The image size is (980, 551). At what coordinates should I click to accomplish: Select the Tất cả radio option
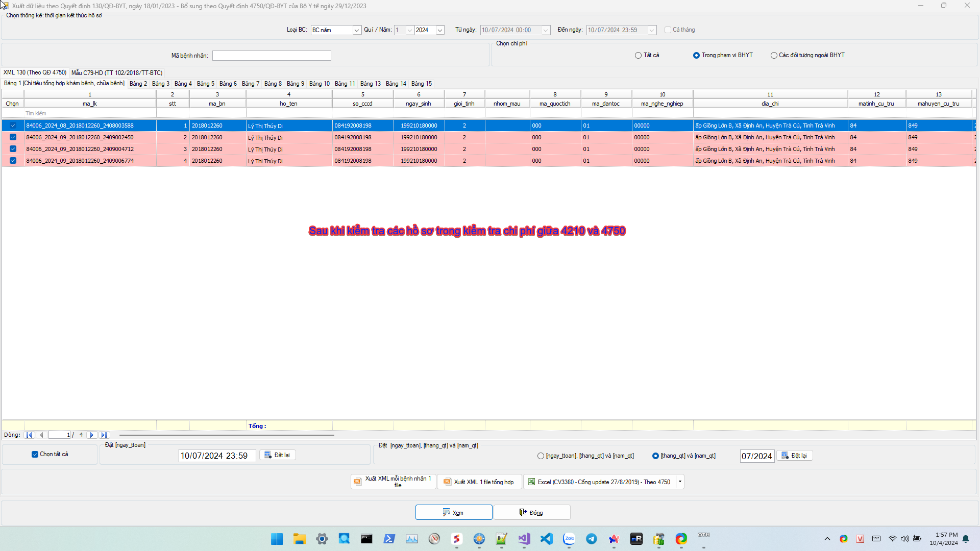638,55
